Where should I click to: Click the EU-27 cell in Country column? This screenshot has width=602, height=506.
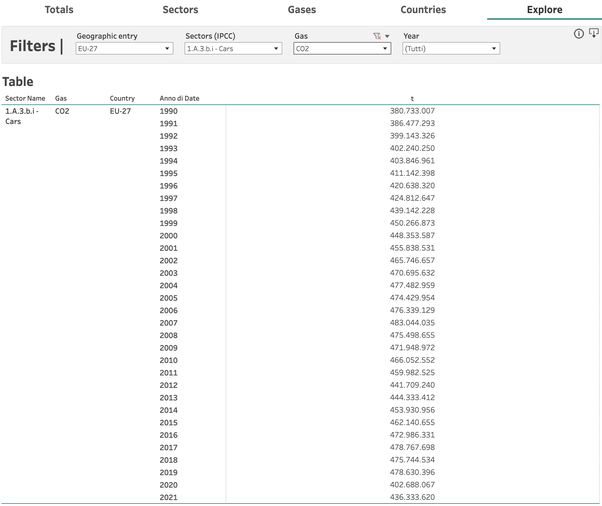(120, 111)
